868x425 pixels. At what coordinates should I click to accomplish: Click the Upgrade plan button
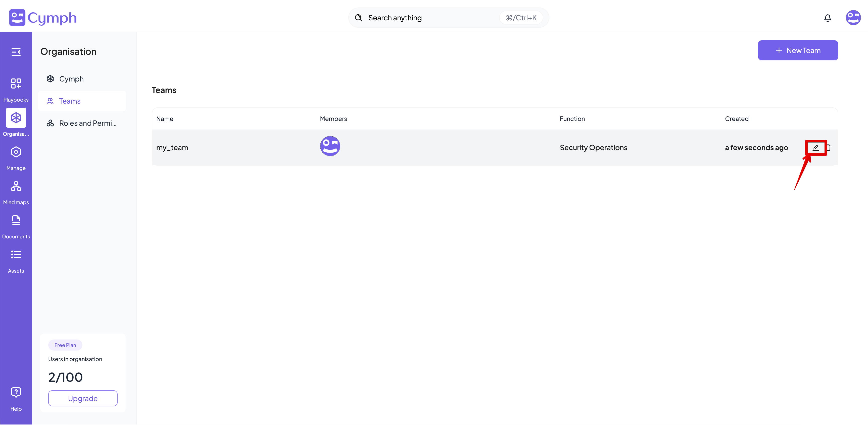click(x=83, y=398)
